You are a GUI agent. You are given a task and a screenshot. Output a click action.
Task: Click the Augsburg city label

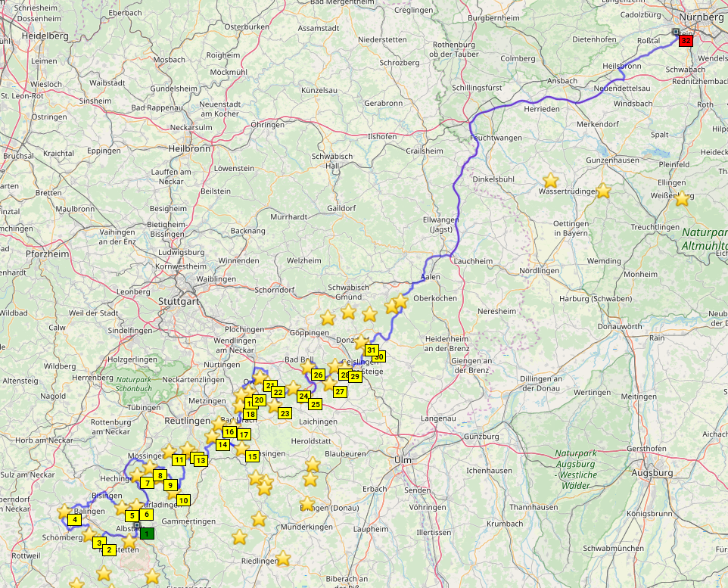pos(652,473)
